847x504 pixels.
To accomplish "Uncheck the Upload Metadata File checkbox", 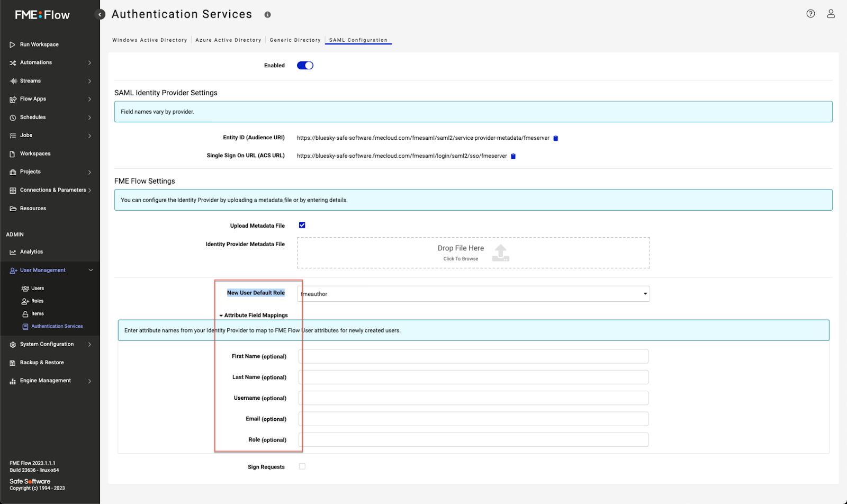I will 302,224.
